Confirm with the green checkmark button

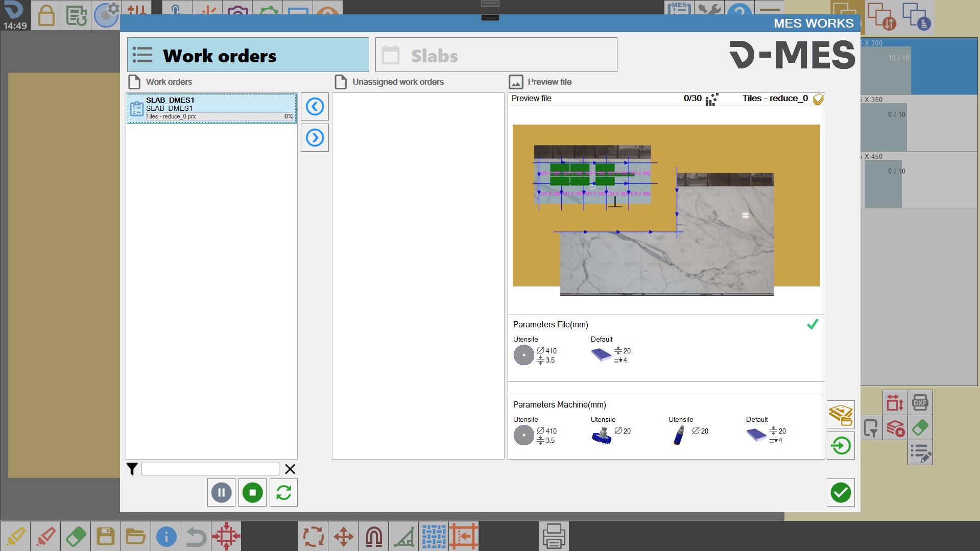(841, 493)
